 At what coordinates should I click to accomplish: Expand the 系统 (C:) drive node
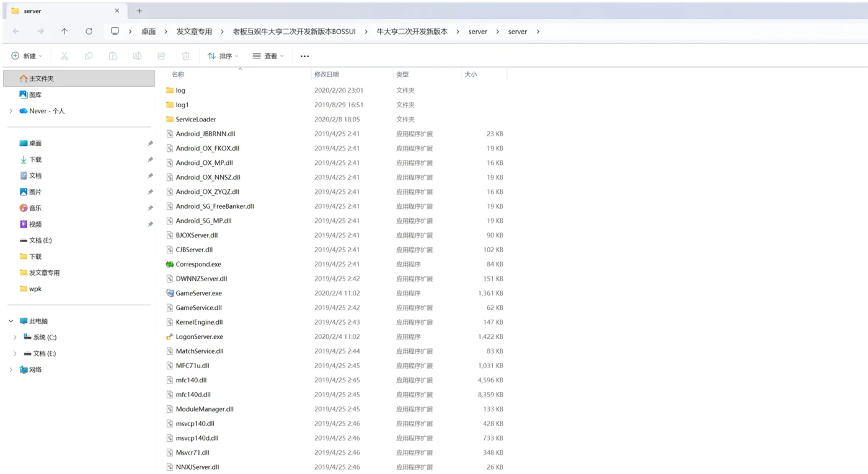pyautogui.click(x=15, y=337)
